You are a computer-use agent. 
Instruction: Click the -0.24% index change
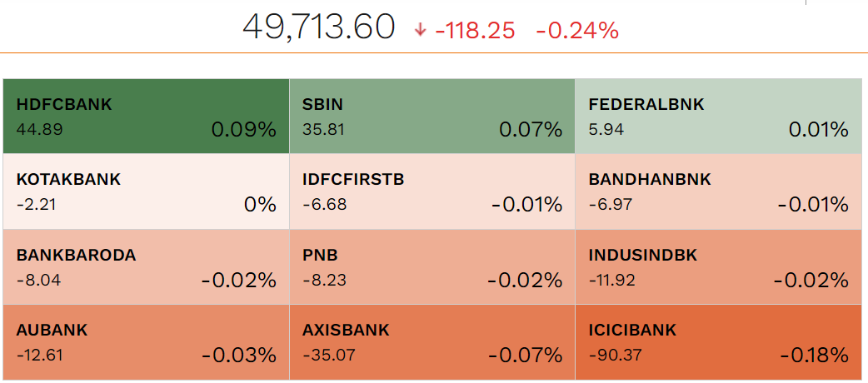pos(577,31)
